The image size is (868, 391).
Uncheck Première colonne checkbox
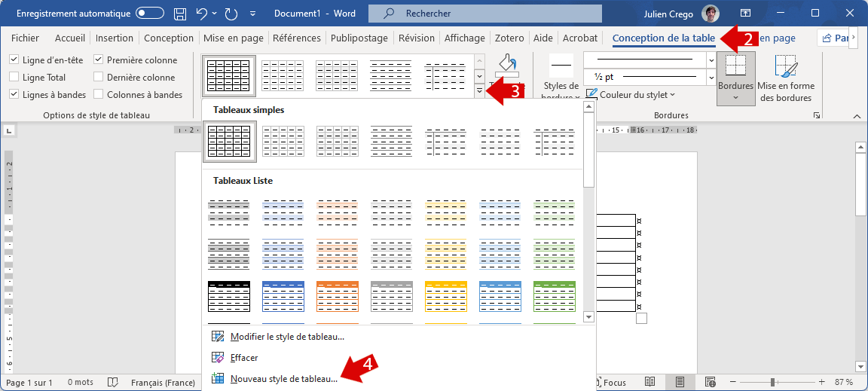99,60
